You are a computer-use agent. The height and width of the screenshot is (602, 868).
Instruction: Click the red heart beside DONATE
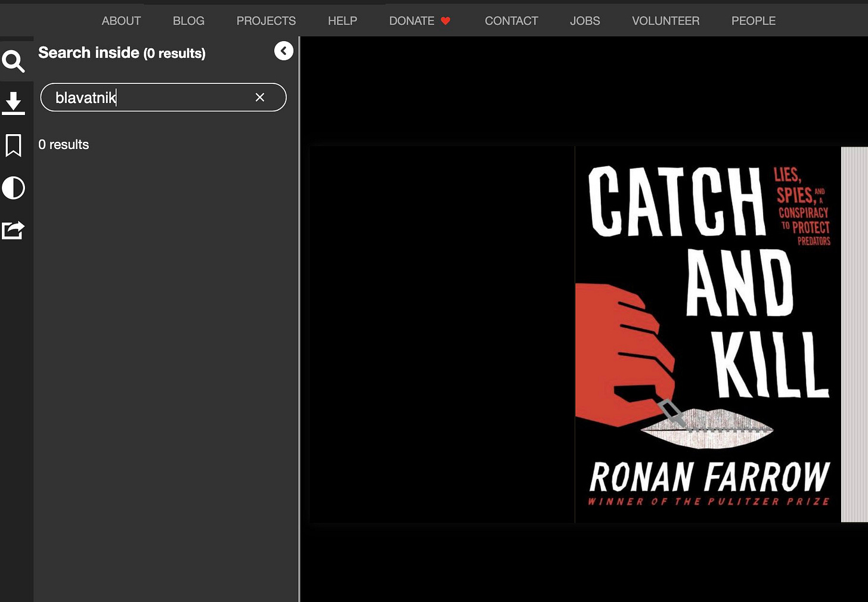tap(445, 21)
